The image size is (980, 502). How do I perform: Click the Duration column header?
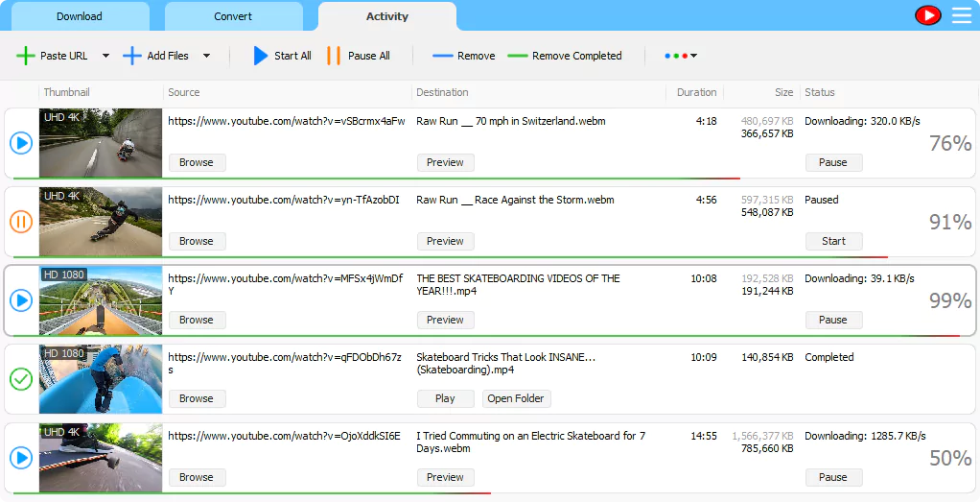696,92
